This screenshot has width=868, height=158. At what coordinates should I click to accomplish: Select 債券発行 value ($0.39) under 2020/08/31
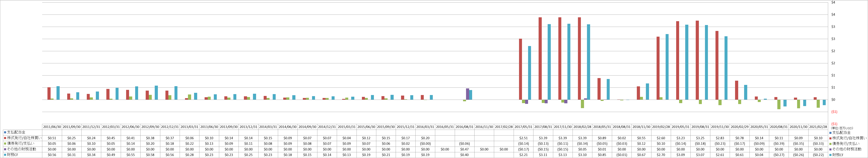779,144
